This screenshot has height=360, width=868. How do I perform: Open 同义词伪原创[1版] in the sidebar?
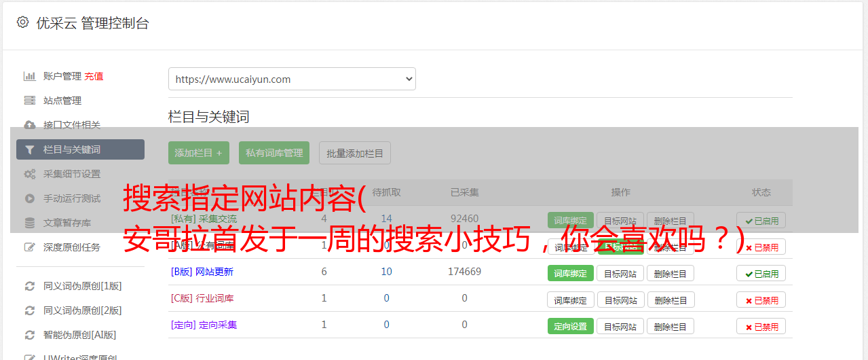point(83,286)
